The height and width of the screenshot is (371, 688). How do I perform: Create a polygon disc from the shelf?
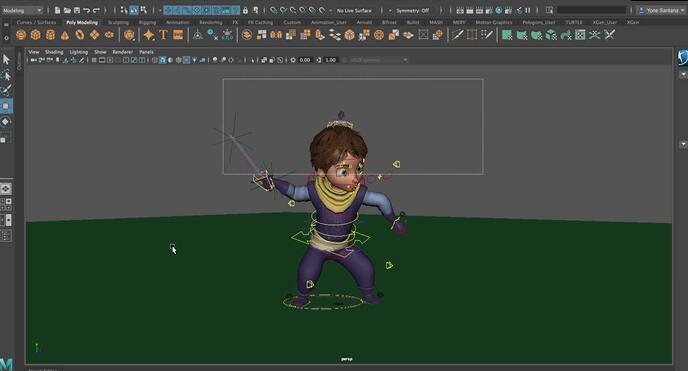tap(109, 35)
